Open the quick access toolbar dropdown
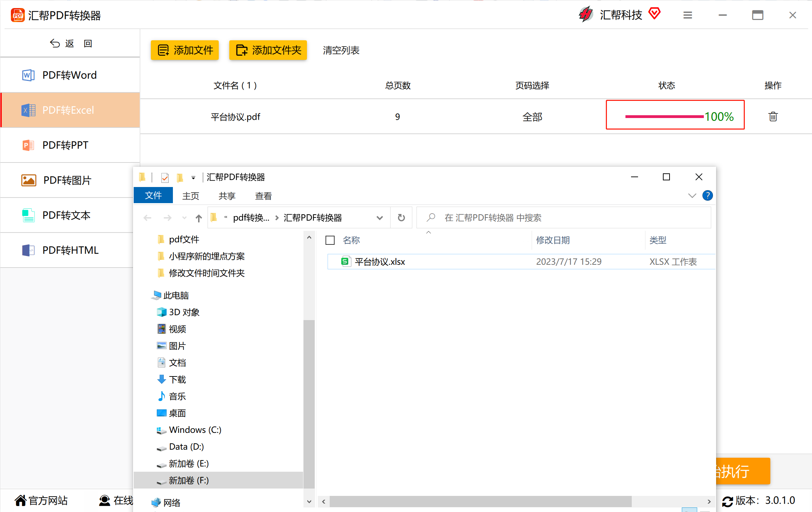The height and width of the screenshot is (512, 812). point(193,178)
